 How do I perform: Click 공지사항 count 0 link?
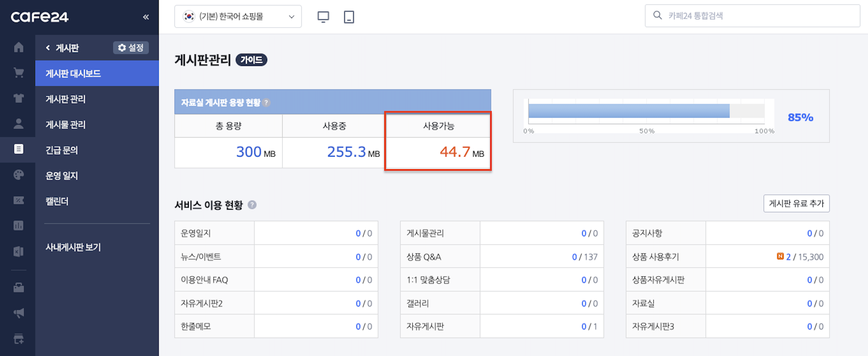pos(809,233)
